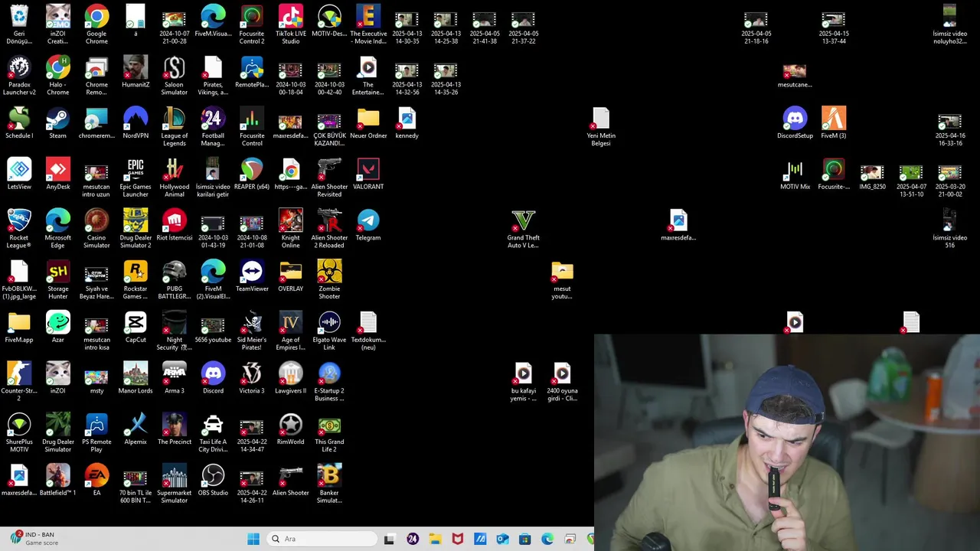Open Microsoft Edge desktop shortcut
This screenshot has height=551, width=980.
click(x=57, y=228)
